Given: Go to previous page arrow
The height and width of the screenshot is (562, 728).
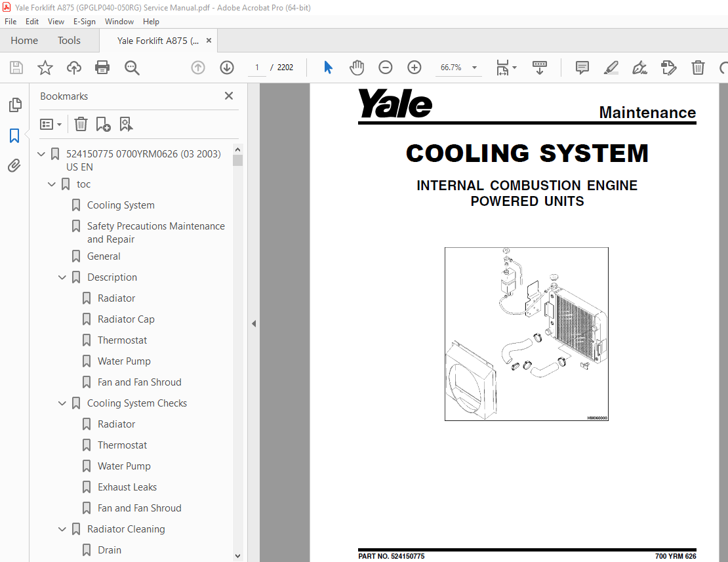Looking at the screenshot, I should pos(198,68).
